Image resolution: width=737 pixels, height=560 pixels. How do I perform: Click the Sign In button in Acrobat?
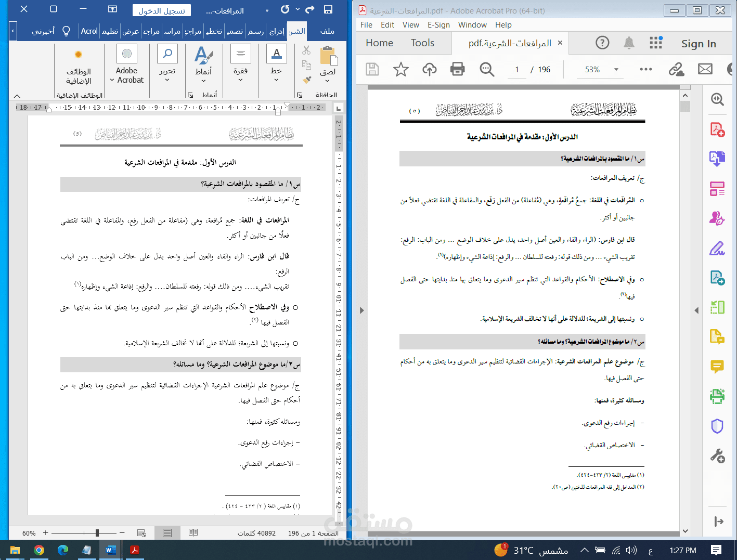699,44
